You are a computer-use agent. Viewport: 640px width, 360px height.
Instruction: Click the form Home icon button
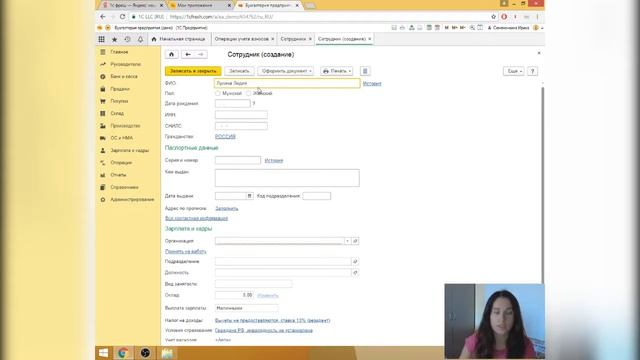pyautogui.click(x=171, y=54)
